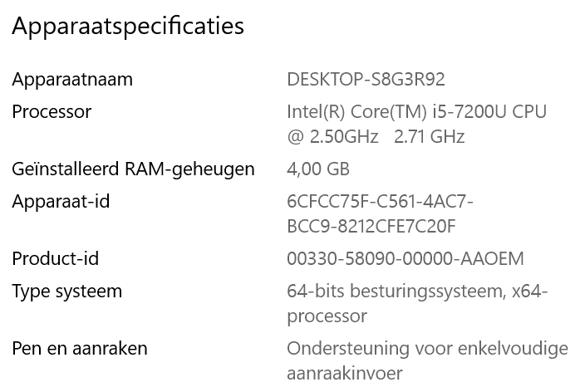Click the Pen en aanraken label
The image size is (580, 392).
80,349
